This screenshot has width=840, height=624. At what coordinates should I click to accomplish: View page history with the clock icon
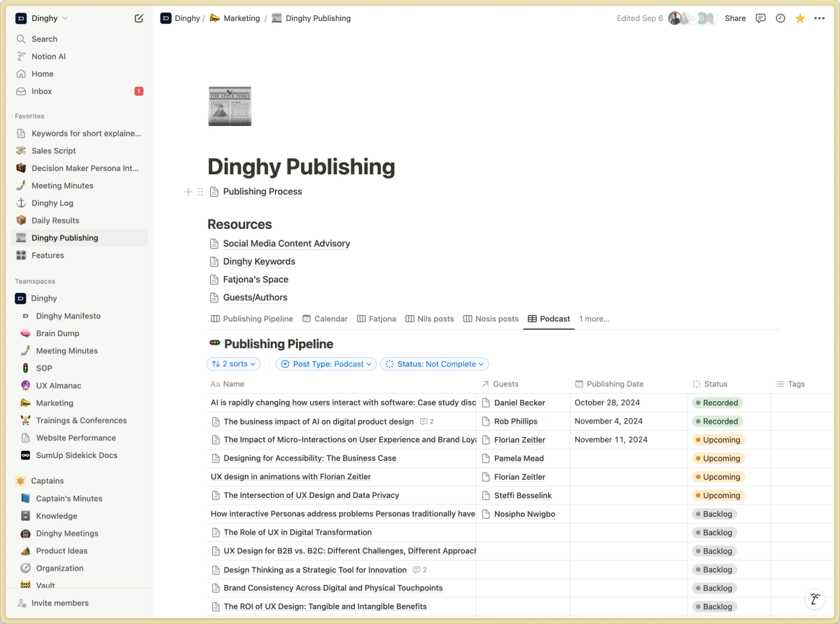coord(780,18)
